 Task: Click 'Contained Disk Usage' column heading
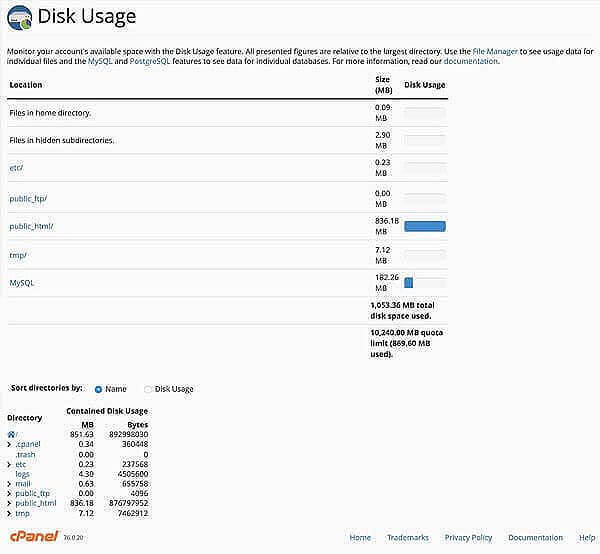click(107, 411)
